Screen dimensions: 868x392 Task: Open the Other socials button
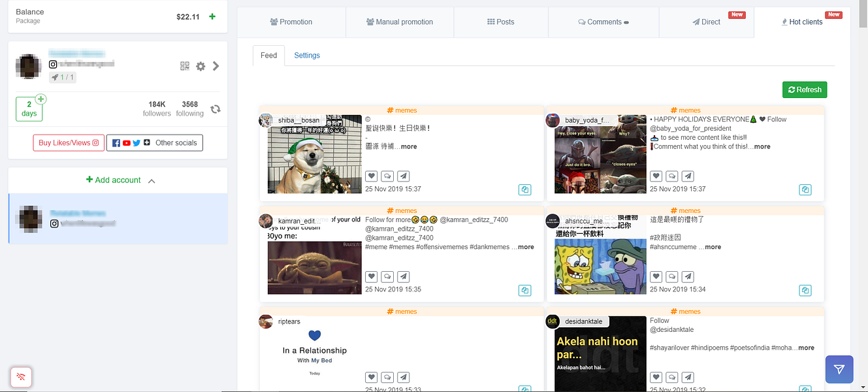(x=155, y=142)
